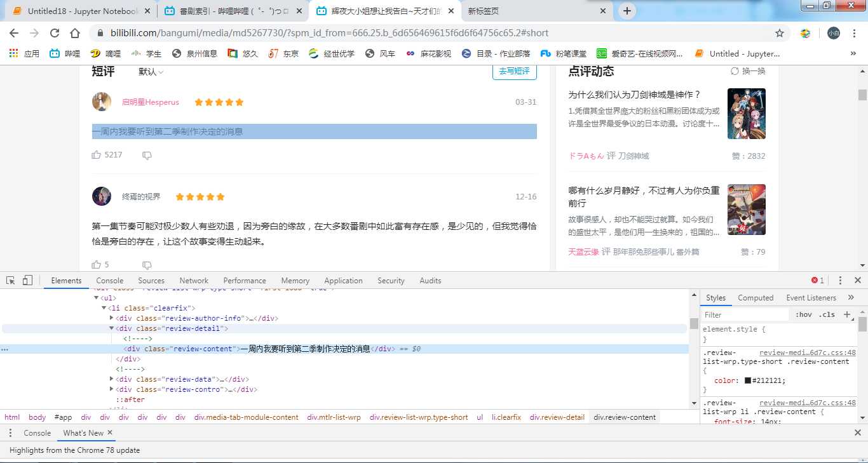Image resolution: width=868 pixels, height=463 pixels.
Task: Collapse the ul element node
Action: (x=97, y=298)
